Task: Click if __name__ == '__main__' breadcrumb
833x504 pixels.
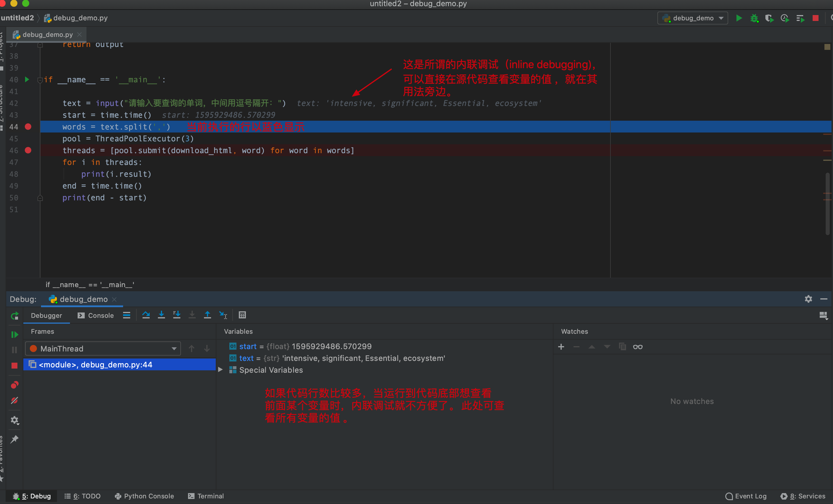Action: (90, 285)
